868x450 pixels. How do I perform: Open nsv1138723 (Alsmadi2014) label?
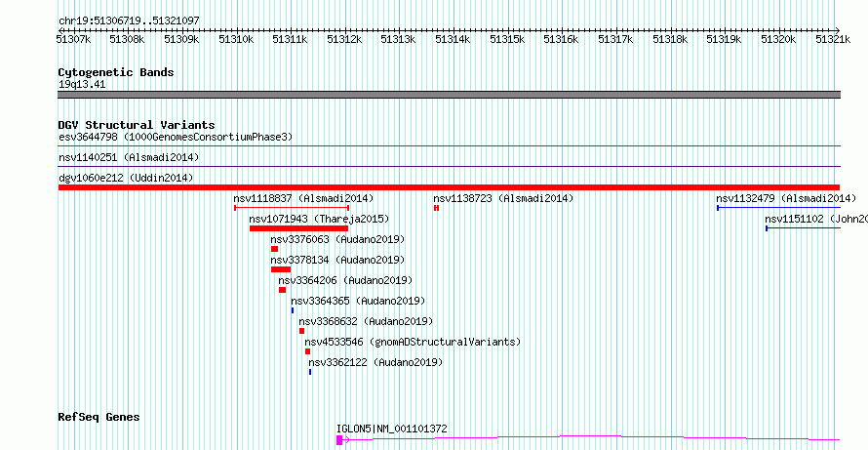point(503,198)
